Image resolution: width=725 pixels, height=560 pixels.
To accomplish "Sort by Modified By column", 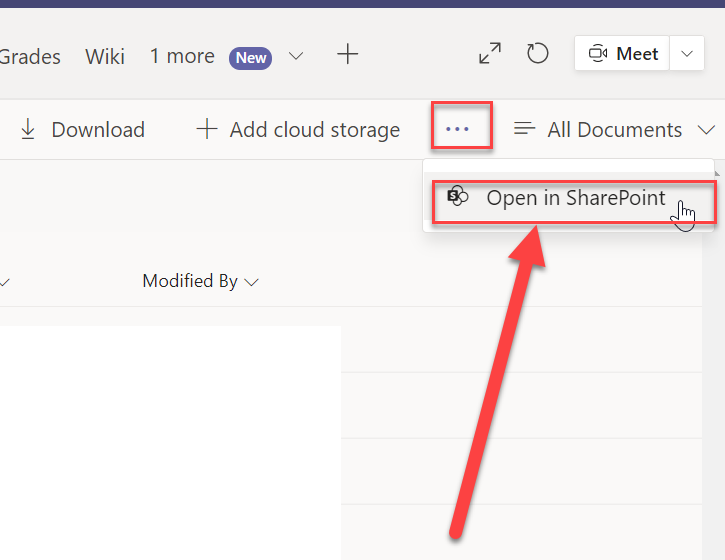I will (201, 281).
